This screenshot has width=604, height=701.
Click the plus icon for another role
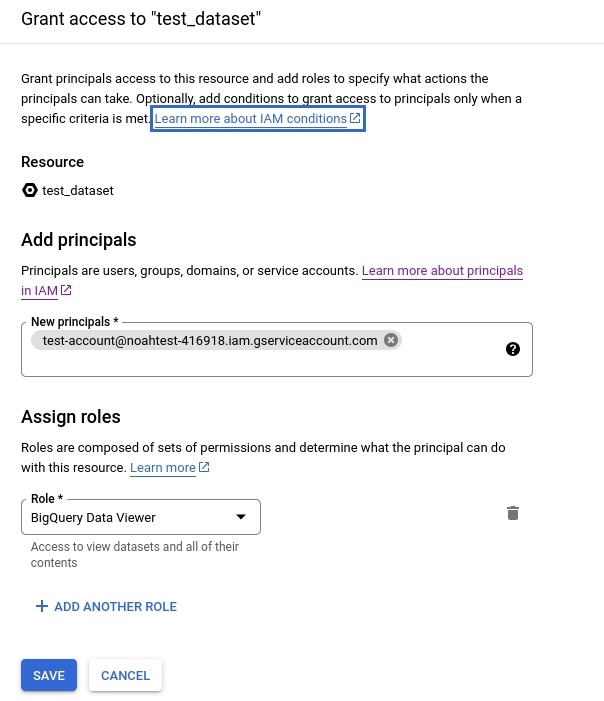[x=41, y=606]
